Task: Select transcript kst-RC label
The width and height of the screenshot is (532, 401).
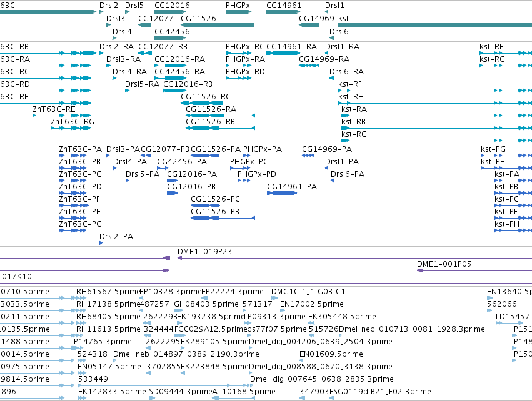Action: point(354,134)
